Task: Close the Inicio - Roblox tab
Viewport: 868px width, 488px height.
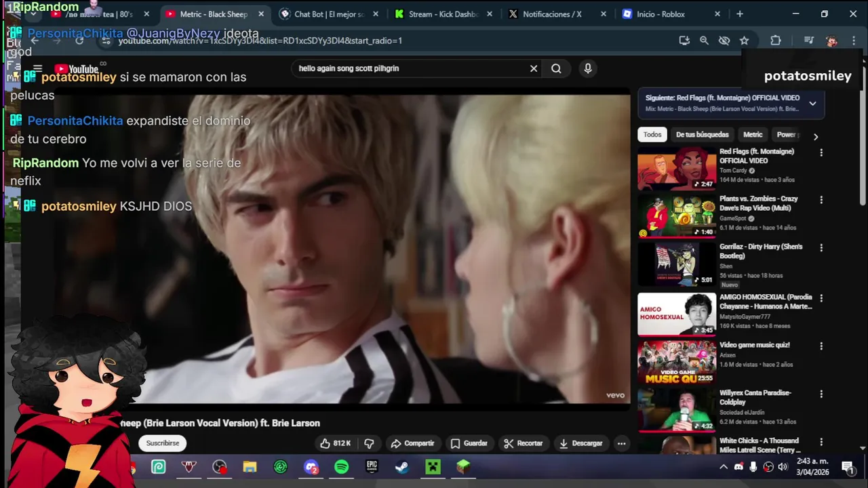Action: (717, 14)
